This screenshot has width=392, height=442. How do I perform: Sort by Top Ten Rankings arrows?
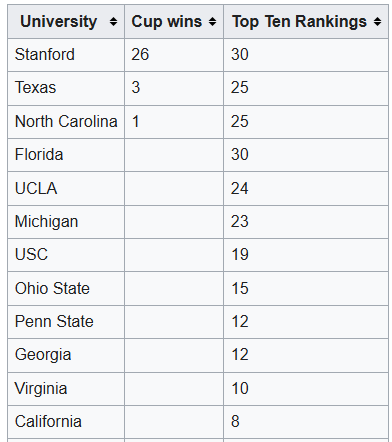[377, 22]
